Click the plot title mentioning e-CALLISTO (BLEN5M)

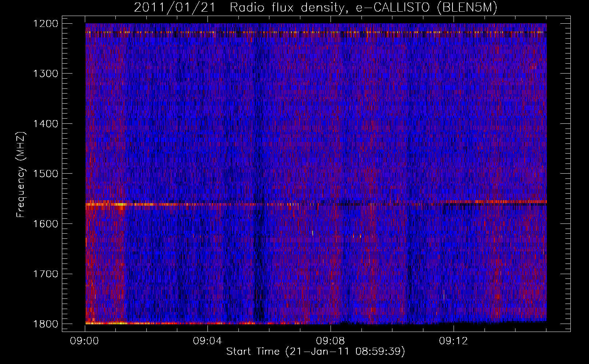click(315, 8)
